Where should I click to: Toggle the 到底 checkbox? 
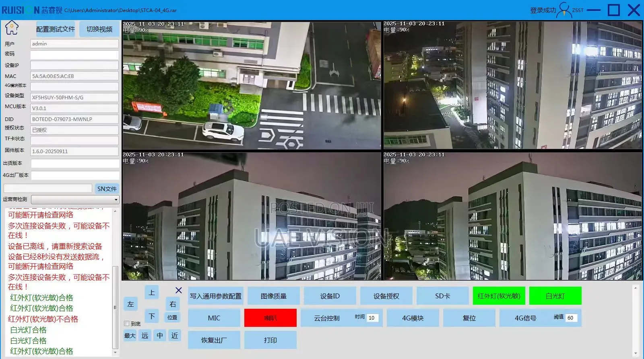(x=127, y=324)
